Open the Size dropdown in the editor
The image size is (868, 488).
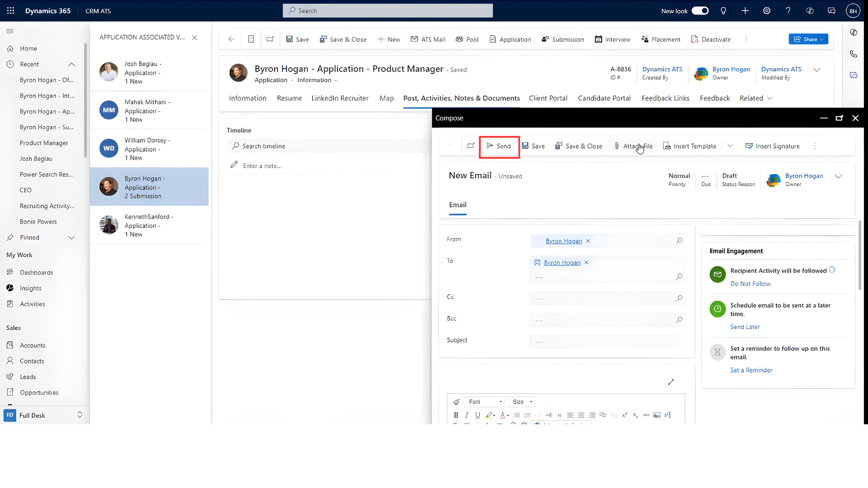coord(523,402)
